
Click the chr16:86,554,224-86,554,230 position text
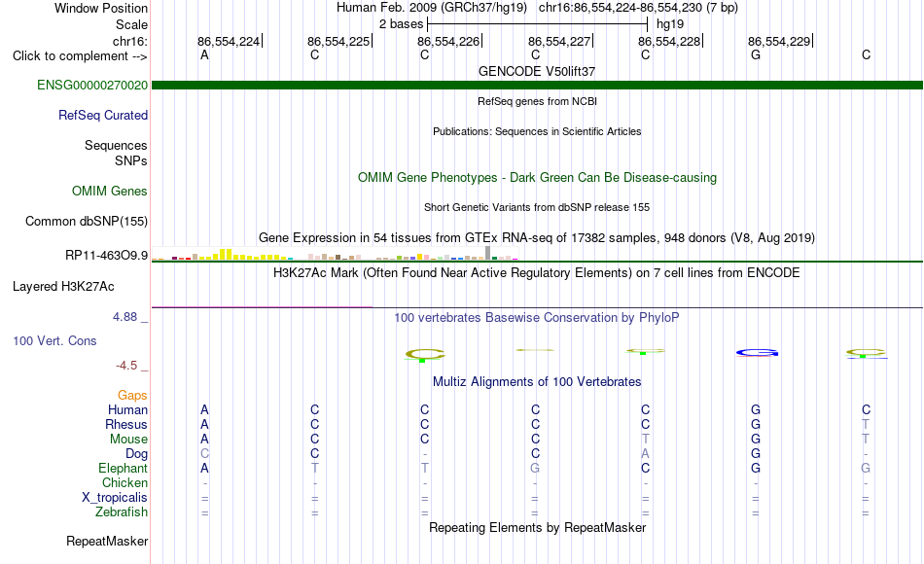[x=621, y=8]
